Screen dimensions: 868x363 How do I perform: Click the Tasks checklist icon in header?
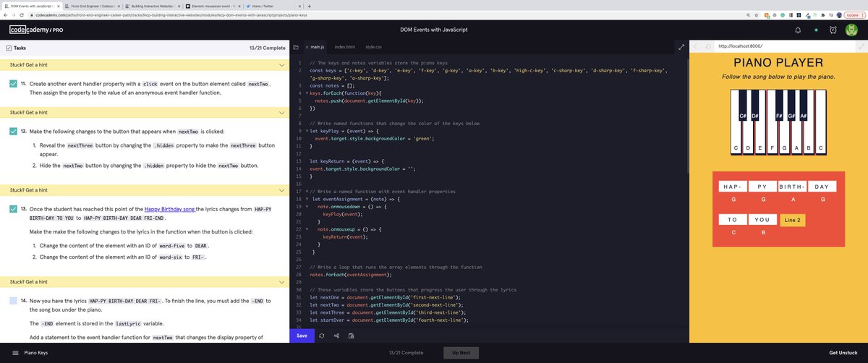pyautogui.click(x=9, y=48)
